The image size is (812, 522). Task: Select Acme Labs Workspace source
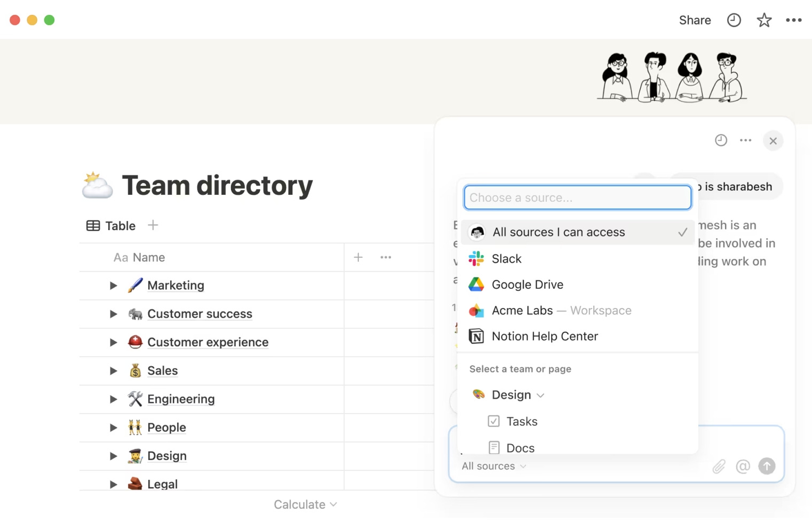pyautogui.click(x=578, y=311)
